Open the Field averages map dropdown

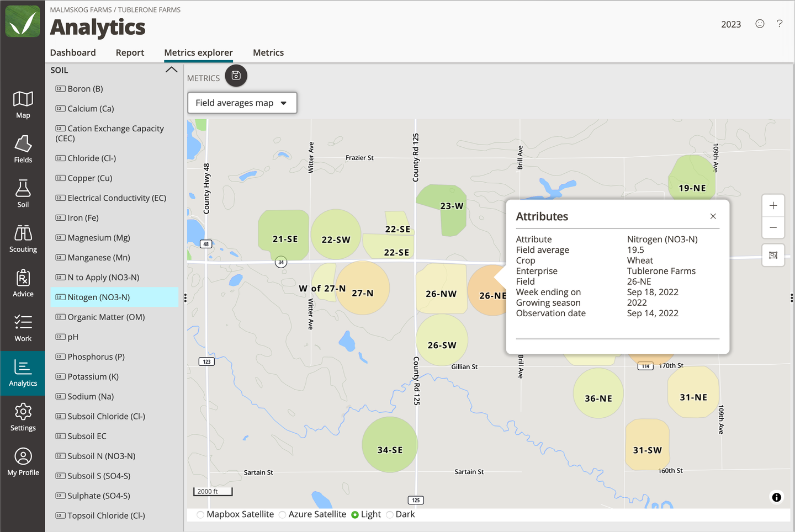click(242, 103)
